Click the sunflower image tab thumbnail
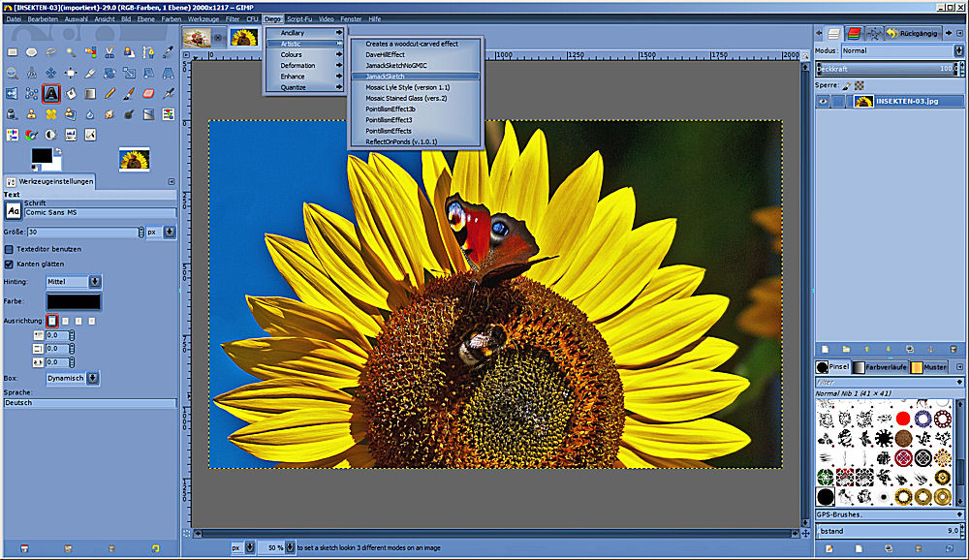This screenshot has height=560, width=969. (243, 37)
